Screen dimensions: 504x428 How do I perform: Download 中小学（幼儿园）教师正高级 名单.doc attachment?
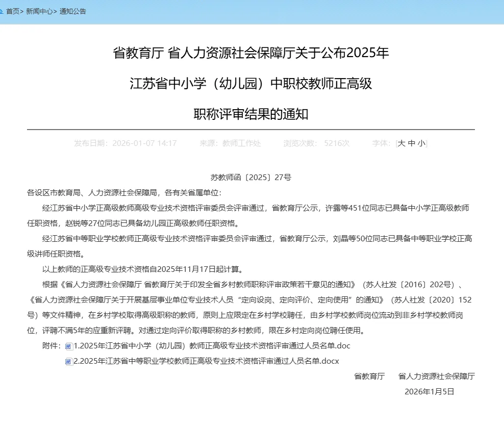pyautogui.click(x=212, y=346)
